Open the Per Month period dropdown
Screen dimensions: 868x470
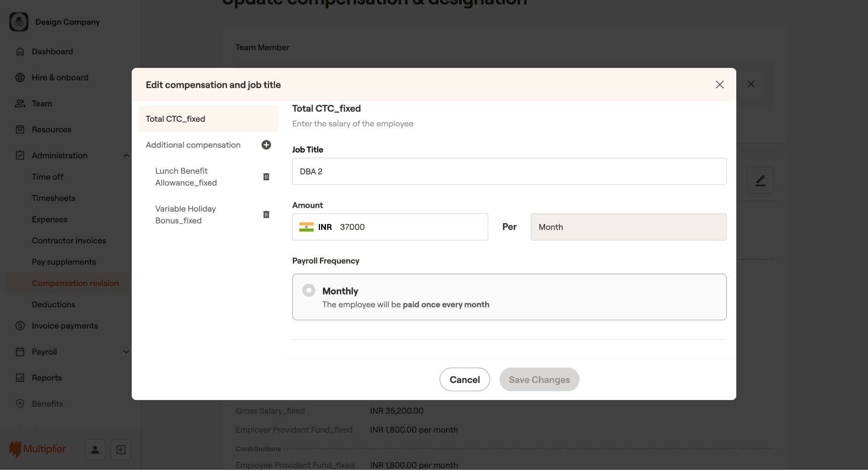pos(628,227)
